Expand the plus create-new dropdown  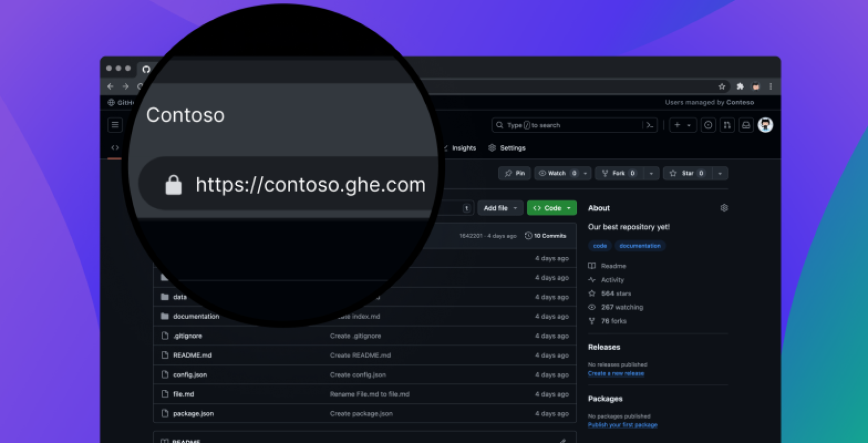[x=683, y=125]
